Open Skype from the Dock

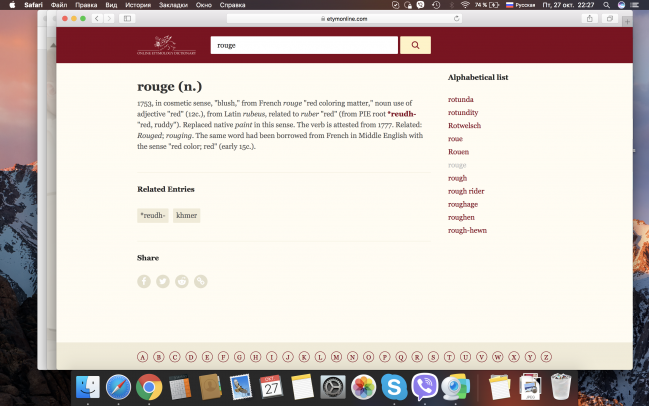click(395, 386)
